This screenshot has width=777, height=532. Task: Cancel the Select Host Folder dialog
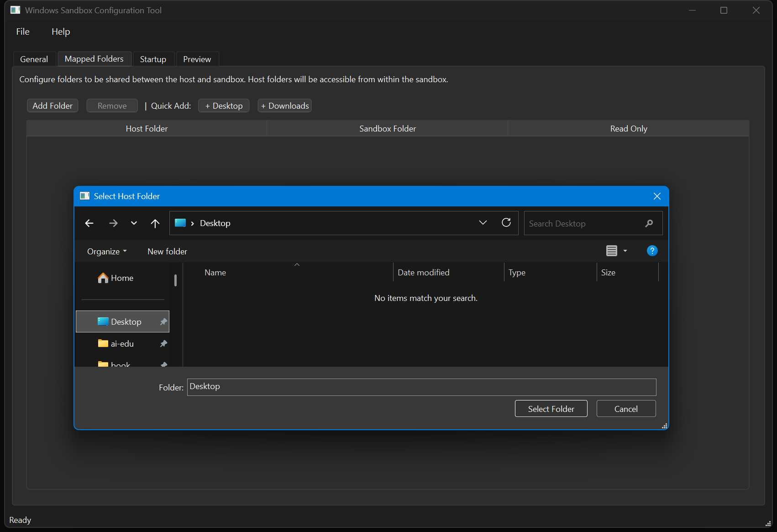[626, 409]
